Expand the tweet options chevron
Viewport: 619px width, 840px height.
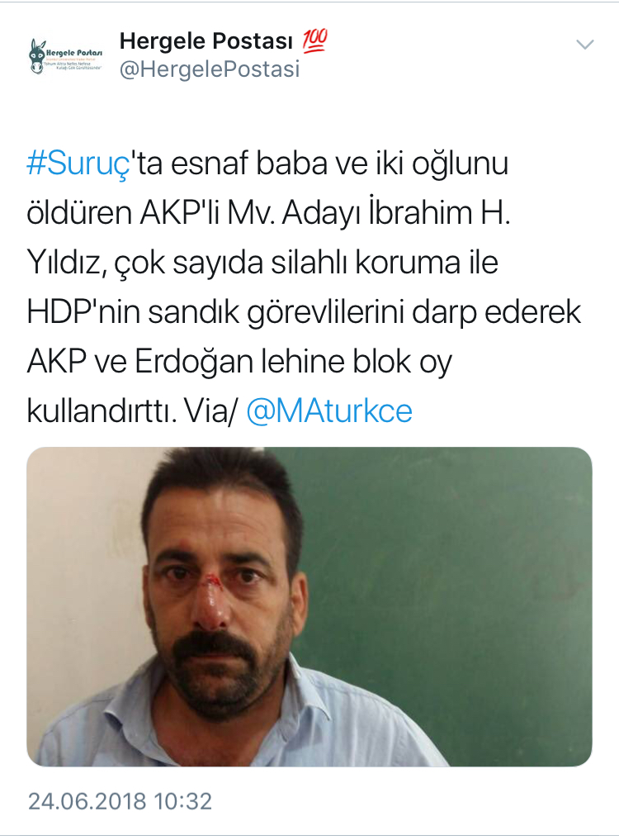(584, 45)
